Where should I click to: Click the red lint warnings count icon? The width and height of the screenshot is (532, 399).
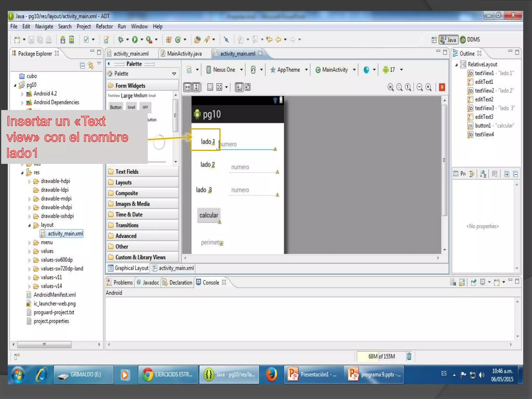pos(442,87)
